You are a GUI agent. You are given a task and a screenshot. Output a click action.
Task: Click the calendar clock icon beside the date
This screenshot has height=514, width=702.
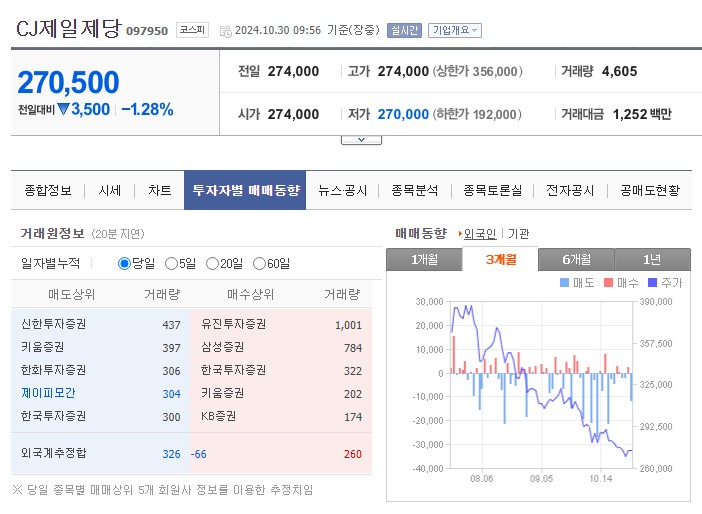(x=226, y=31)
